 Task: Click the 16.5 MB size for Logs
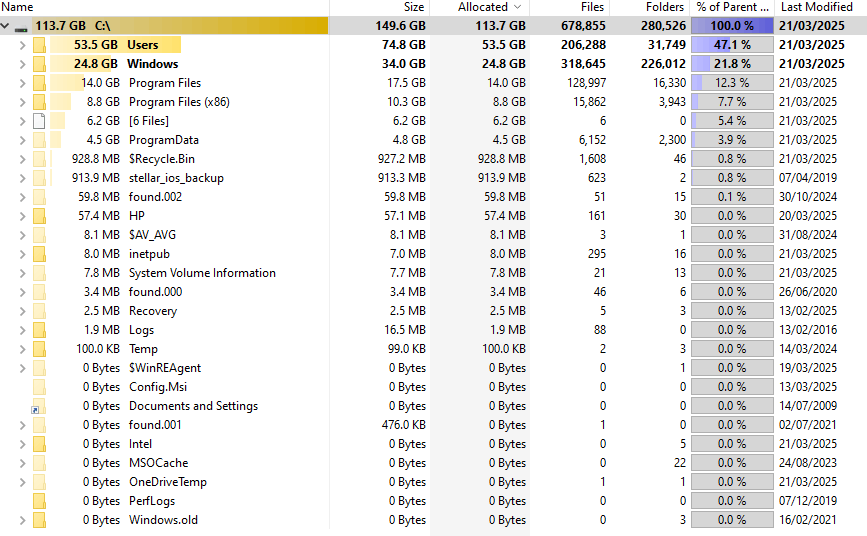coord(405,330)
